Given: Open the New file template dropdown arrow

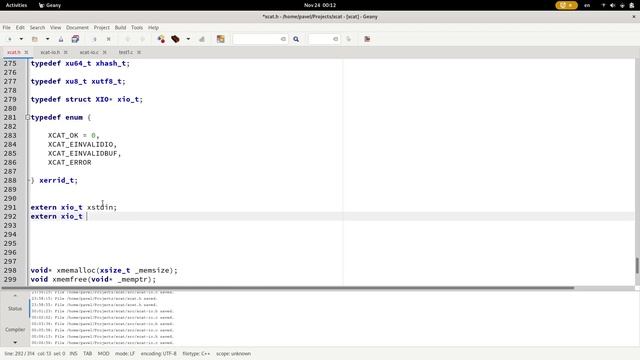Looking at the screenshot, I should click(21, 39).
